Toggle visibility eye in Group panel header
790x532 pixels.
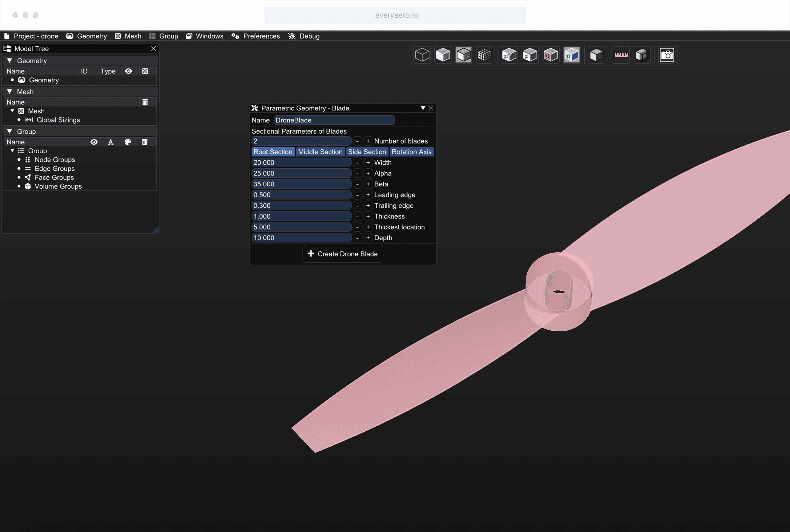click(94, 142)
